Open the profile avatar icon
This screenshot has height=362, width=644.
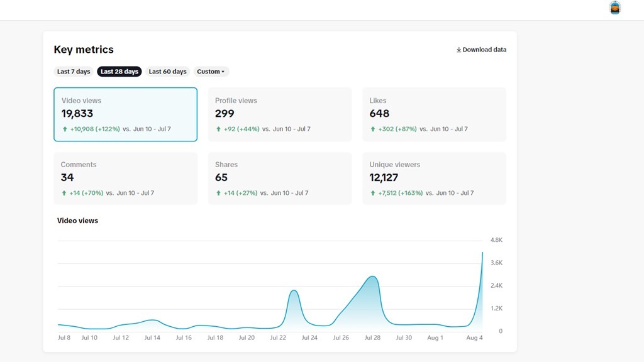click(x=615, y=8)
